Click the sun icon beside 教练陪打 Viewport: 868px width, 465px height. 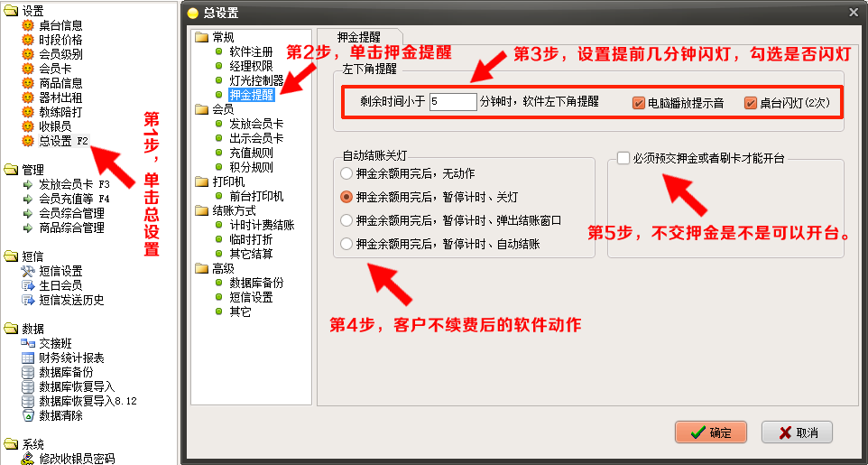tap(27, 111)
